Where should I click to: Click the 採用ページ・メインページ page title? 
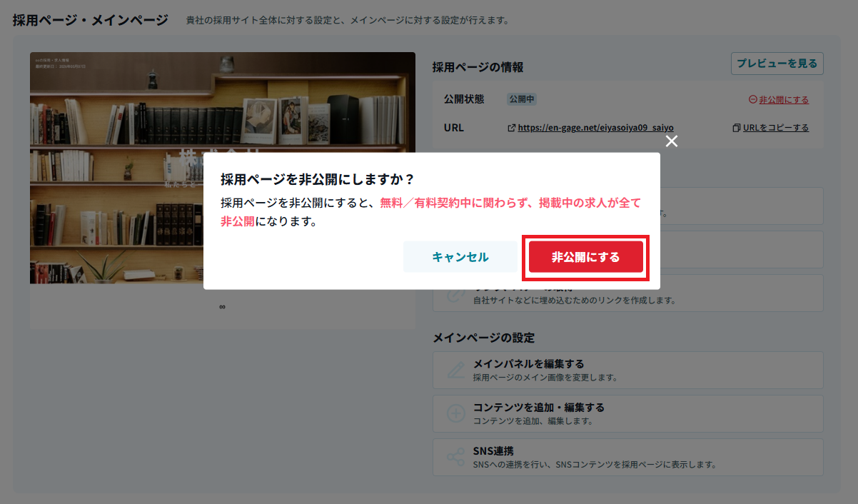pos(90,20)
